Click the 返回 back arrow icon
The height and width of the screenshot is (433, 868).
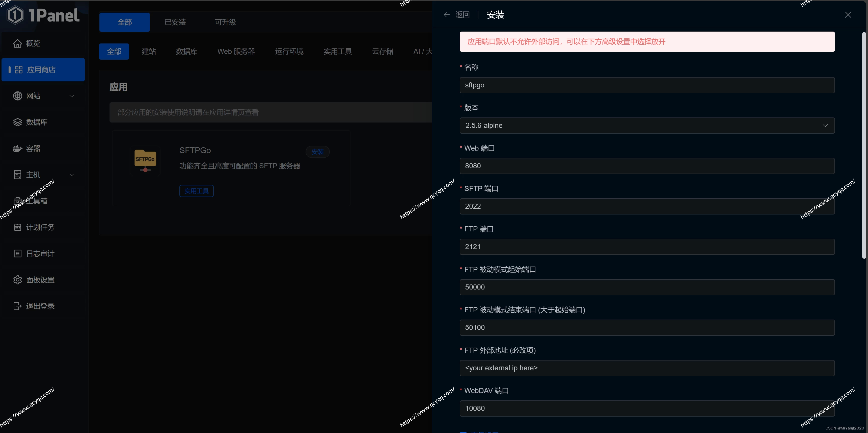click(446, 15)
